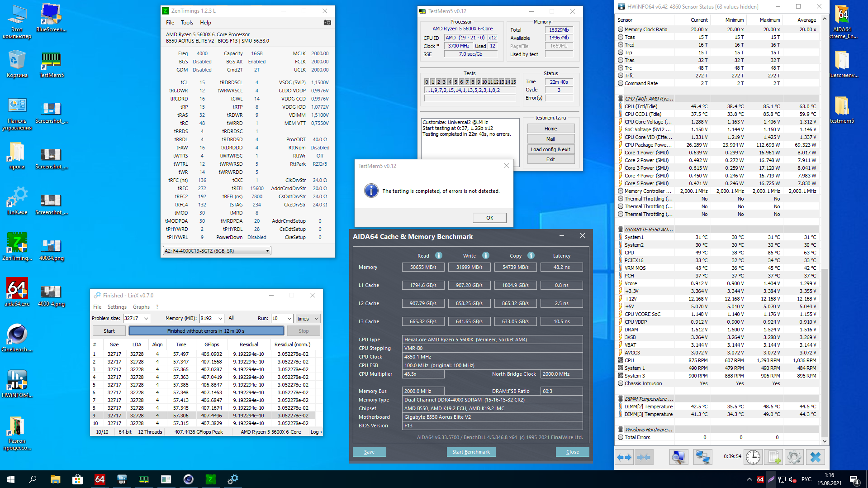Open the ZenTimings File menu

(x=170, y=23)
